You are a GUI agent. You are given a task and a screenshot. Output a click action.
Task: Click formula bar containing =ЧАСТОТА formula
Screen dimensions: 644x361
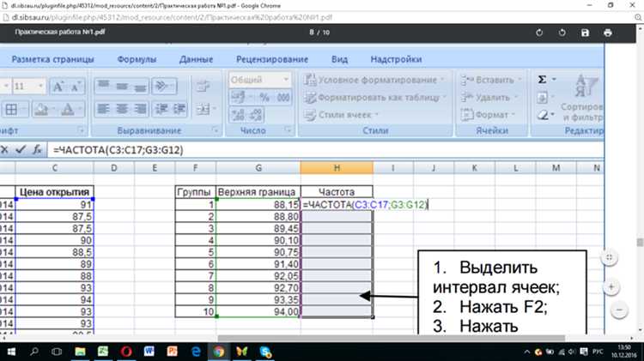coord(325,150)
